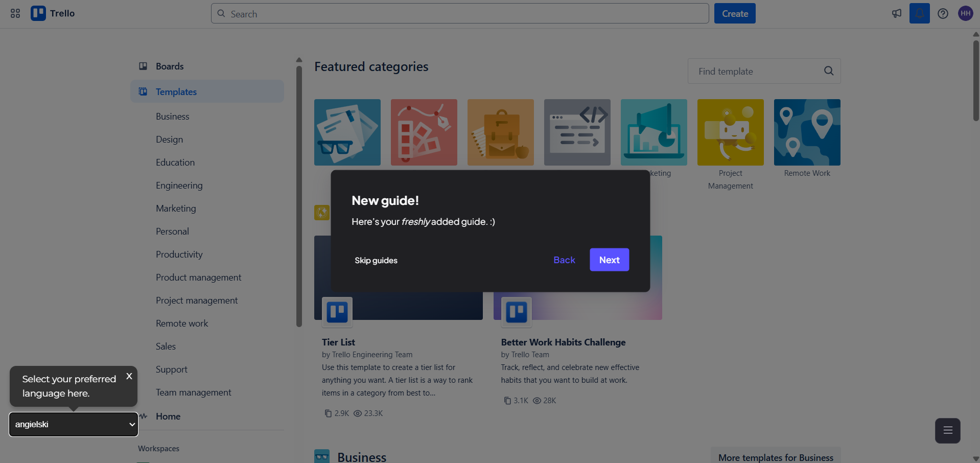The height and width of the screenshot is (463, 980).
Task: Click 'by Trello Engineering Team' text
Action: point(367,355)
